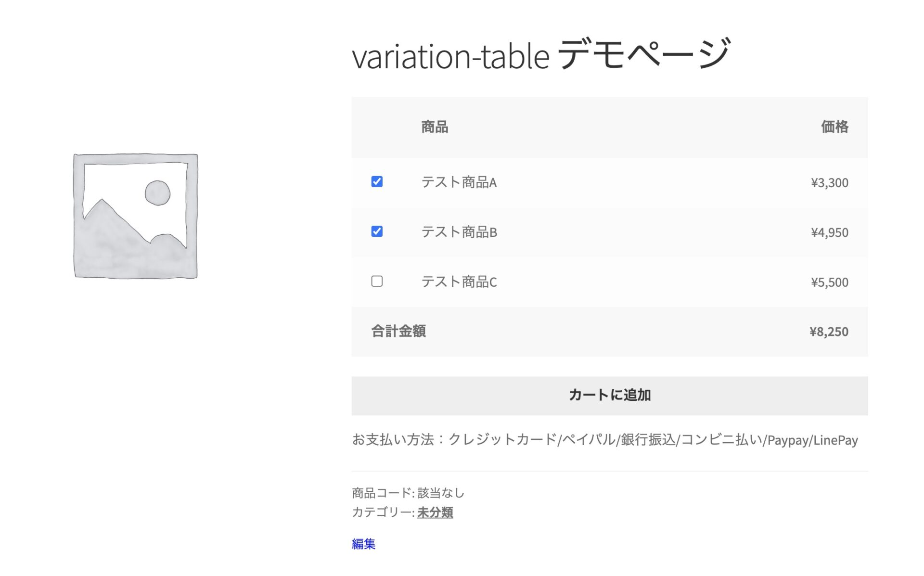Uncheck the テスト商品A checkbox
The width and height of the screenshot is (924, 576).
tap(377, 182)
